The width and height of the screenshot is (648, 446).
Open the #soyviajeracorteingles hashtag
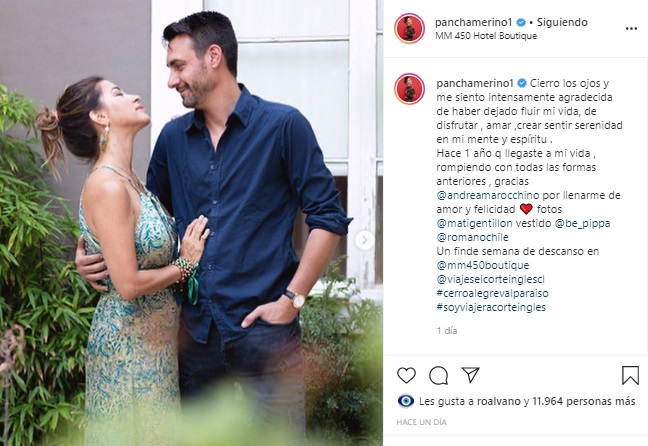tap(491, 307)
